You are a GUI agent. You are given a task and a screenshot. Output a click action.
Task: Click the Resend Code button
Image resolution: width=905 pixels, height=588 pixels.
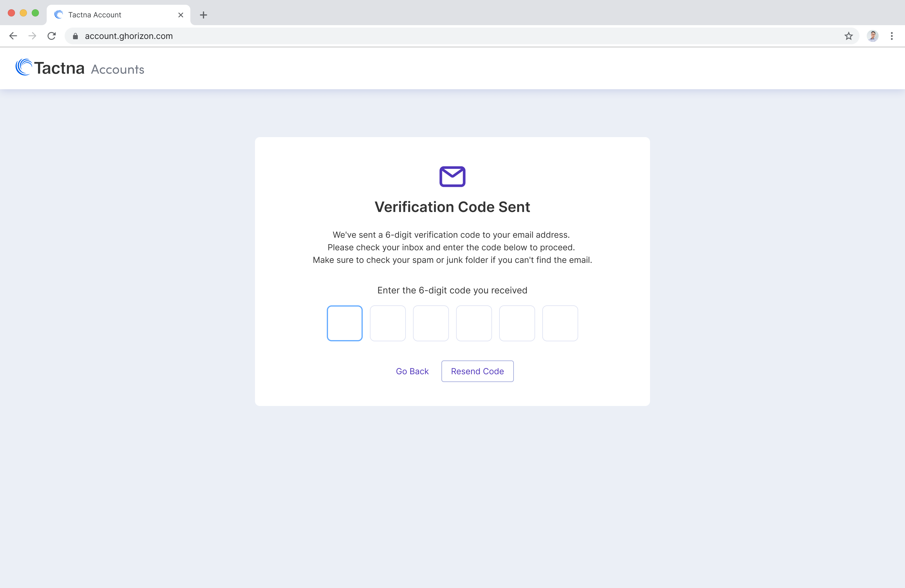tap(477, 371)
